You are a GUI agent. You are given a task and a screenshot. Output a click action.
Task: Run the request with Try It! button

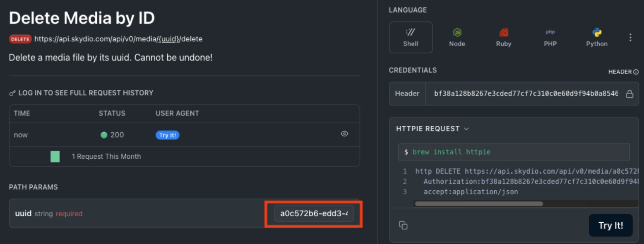click(610, 225)
